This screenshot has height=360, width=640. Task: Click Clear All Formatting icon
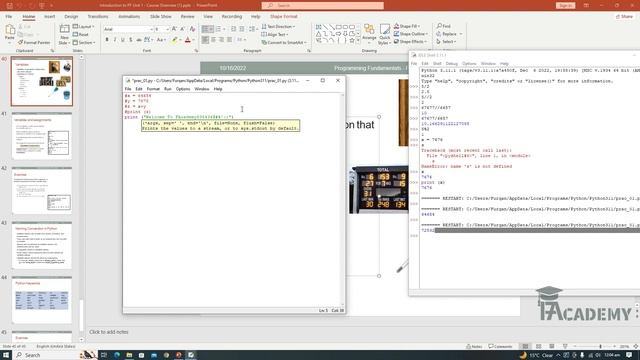coord(192,29)
